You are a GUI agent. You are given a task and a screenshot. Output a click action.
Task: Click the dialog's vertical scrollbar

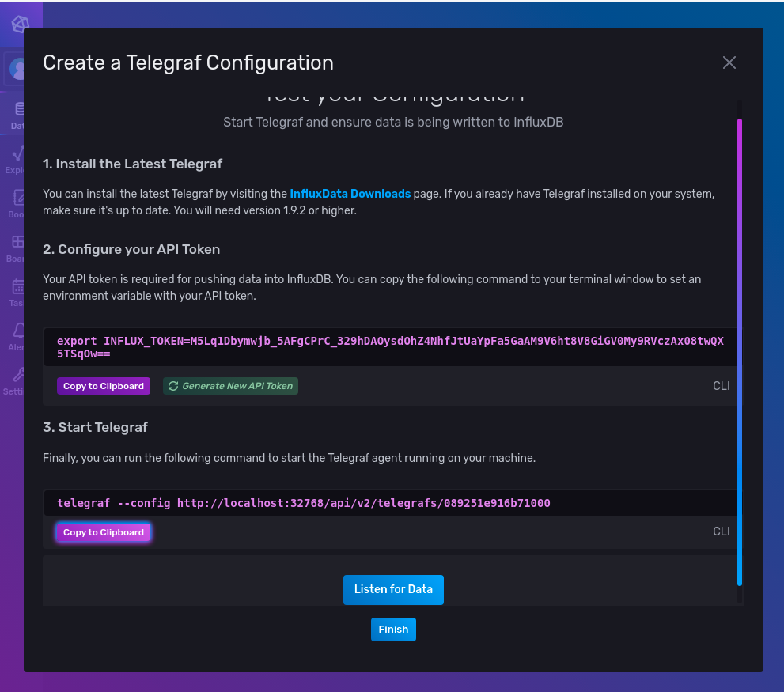click(x=740, y=352)
